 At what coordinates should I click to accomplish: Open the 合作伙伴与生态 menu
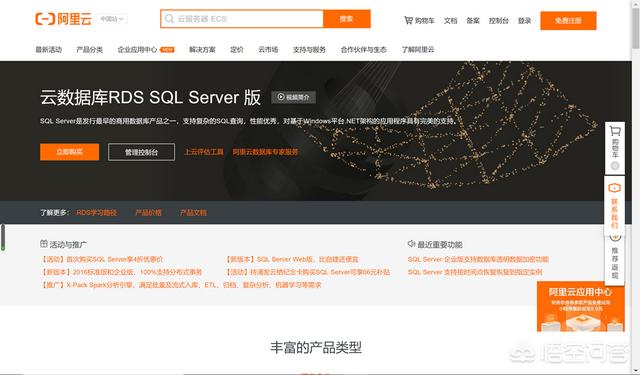(363, 49)
